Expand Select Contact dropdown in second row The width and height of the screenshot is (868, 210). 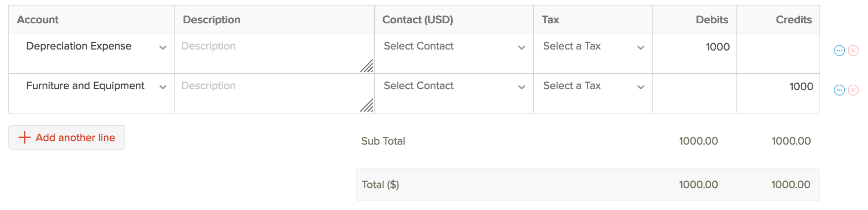pos(521,87)
